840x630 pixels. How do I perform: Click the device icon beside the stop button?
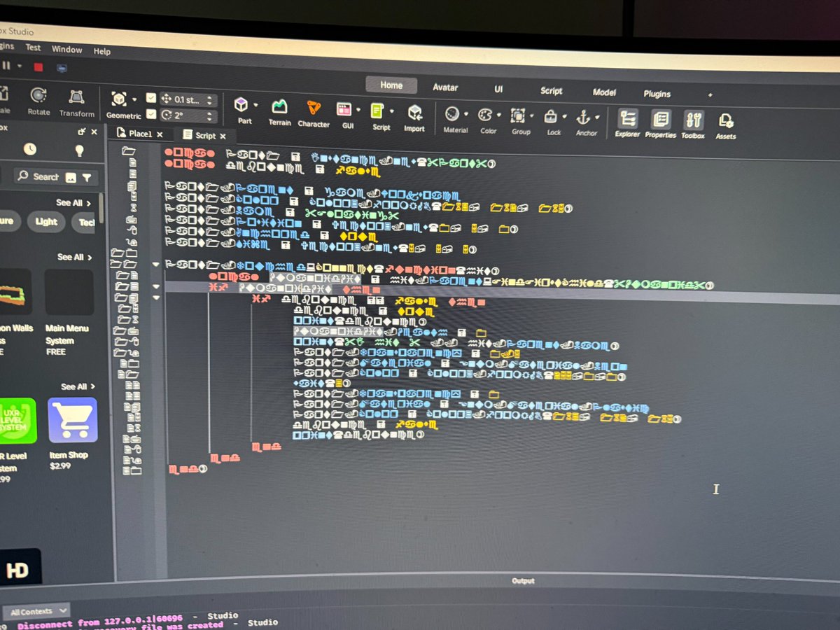tap(62, 68)
